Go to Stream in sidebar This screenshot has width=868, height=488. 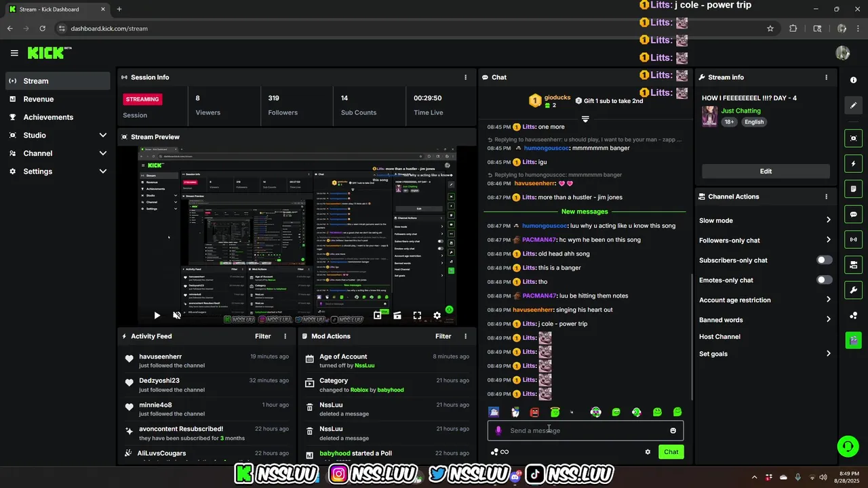click(x=57, y=81)
